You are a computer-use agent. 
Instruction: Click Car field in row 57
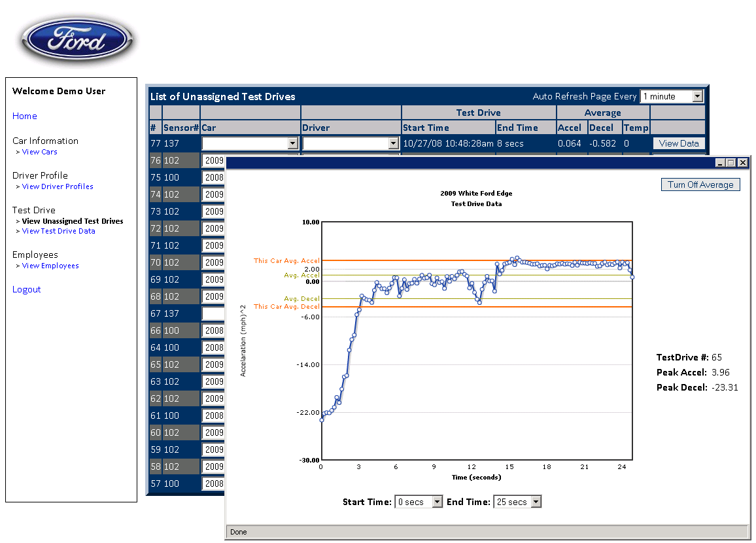(x=213, y=483)
